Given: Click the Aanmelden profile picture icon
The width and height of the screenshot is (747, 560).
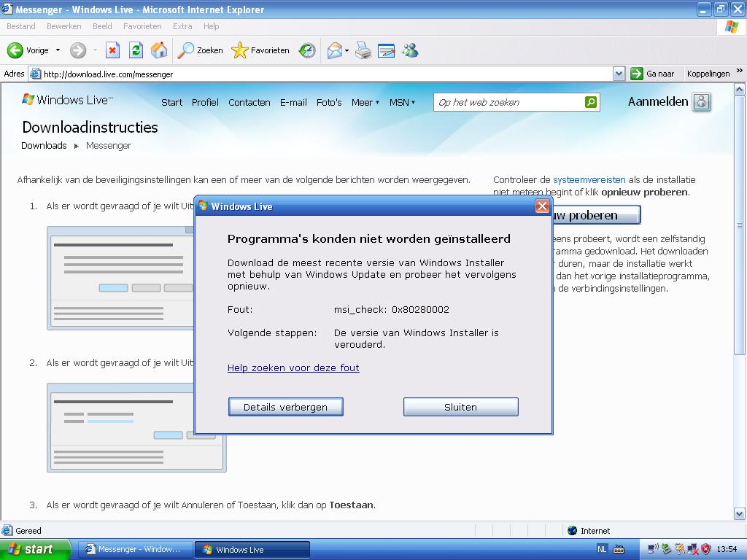Looking at the screenshot, I should [701, 102].
